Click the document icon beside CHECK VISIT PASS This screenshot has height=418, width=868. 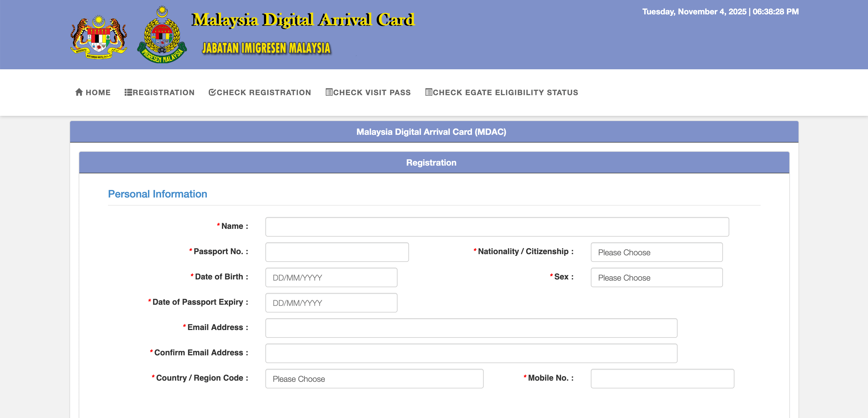(329, 92)
